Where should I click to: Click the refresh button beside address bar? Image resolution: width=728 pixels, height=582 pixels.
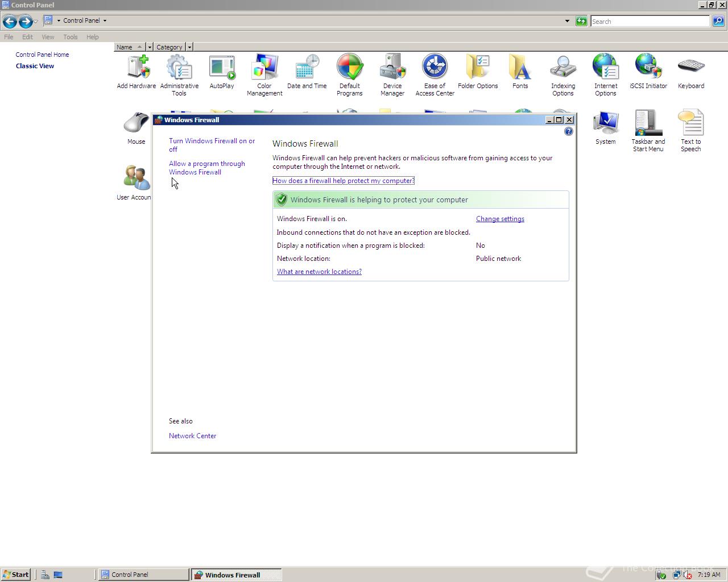581,21
